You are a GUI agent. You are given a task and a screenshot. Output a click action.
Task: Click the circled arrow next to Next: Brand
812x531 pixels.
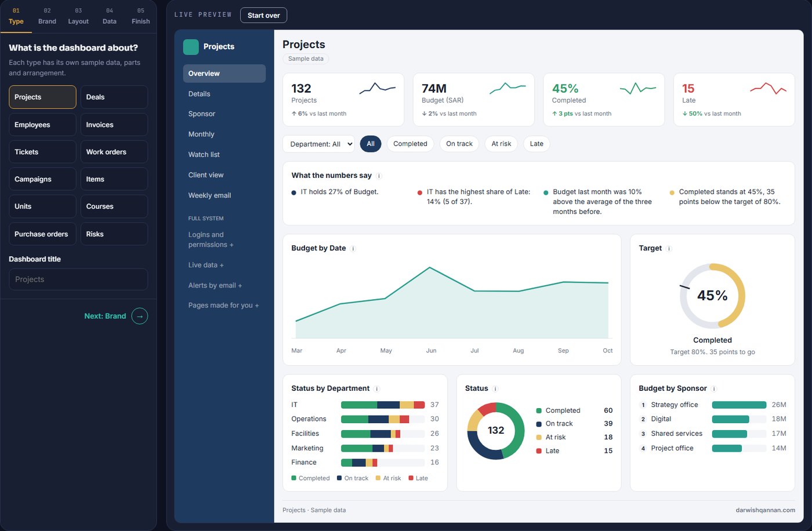pos(140,316)
